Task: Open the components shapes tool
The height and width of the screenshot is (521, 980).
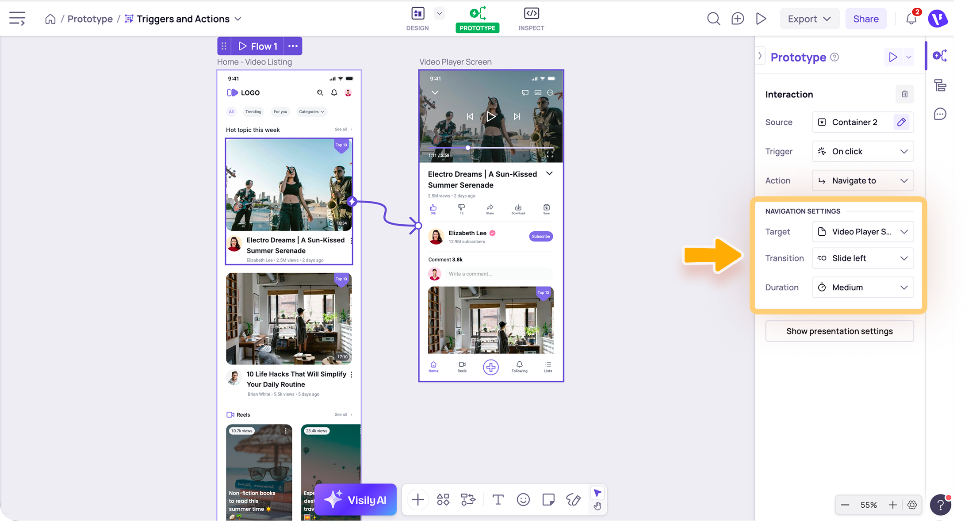Action: 443,500
